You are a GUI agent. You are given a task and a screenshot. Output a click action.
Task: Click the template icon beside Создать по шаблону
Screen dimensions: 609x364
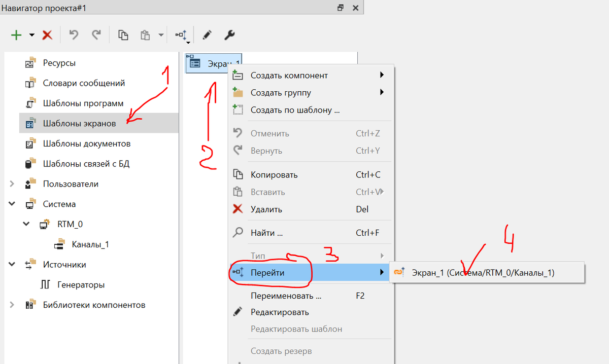(x=238, y=109)
